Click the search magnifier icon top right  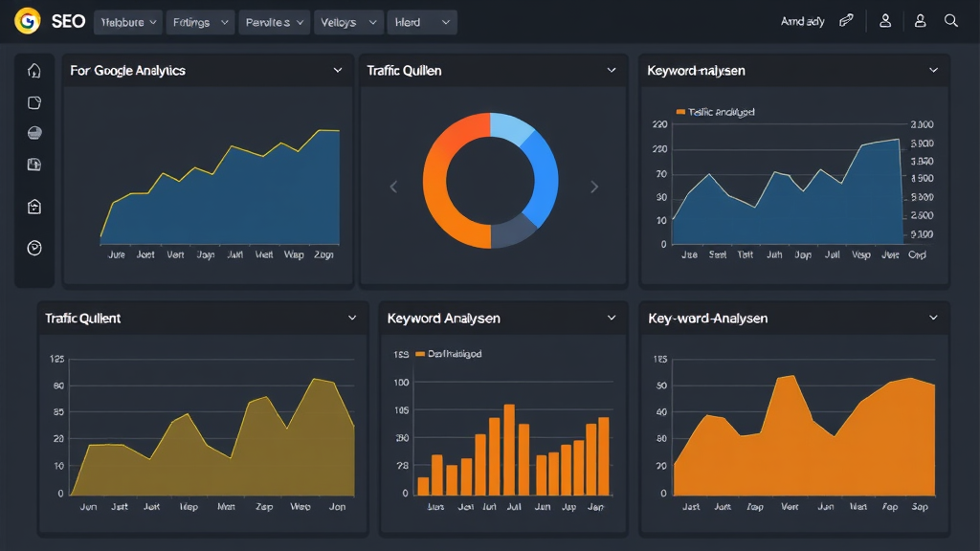953,20
